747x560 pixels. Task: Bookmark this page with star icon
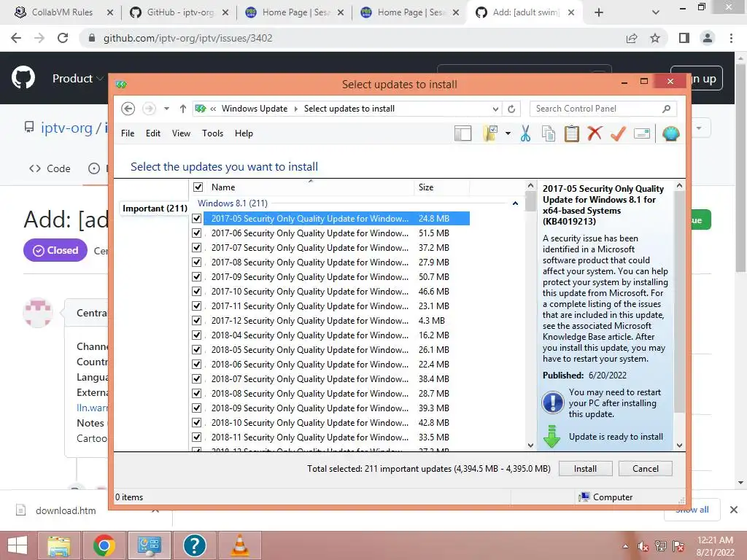(655, 38)
